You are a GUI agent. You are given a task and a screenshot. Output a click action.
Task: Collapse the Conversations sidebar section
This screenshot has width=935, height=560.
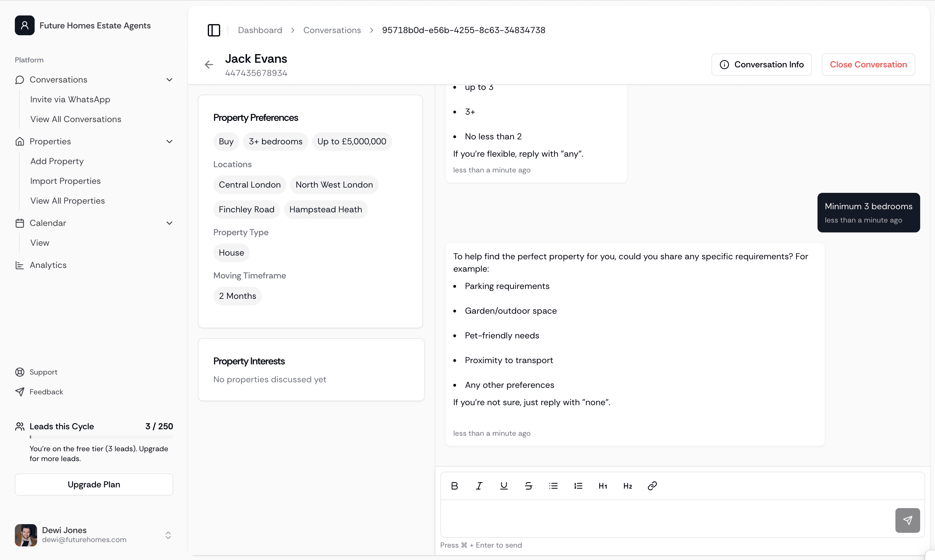(x=169, y=80)
